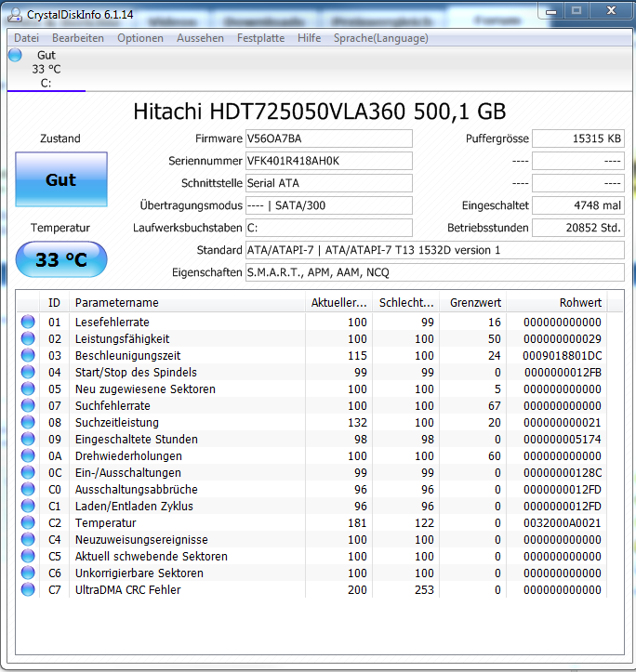Image resolution: width=636 pixels, height=672 pixels.
Task: Open the Sprache(Language) menu
Action: pyautogui.click(x=381, y=38)
